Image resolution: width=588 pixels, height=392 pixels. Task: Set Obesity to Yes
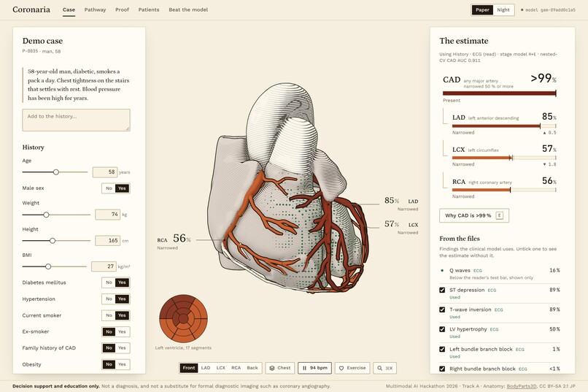(122, 364)
